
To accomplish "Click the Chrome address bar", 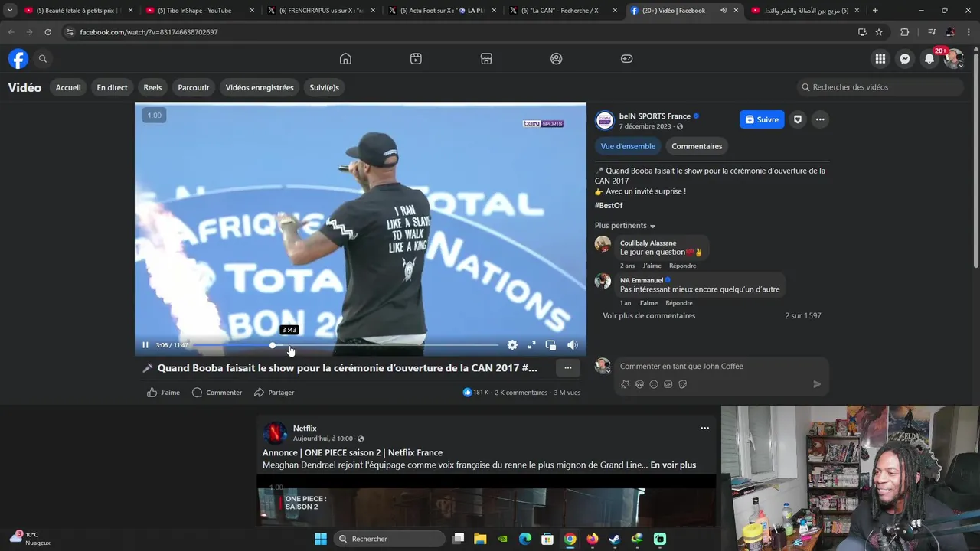I will pos(459,32).
